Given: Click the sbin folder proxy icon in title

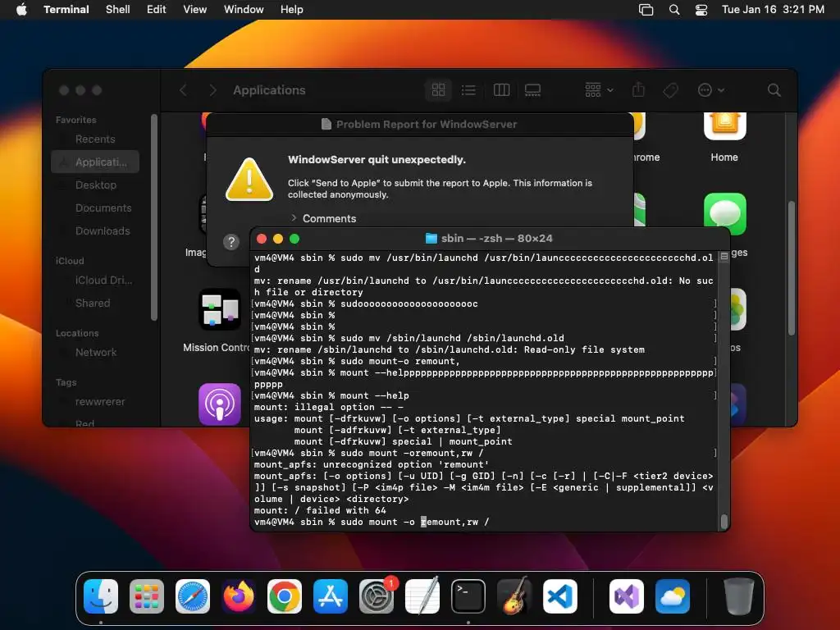Looking at the screenshot, I should [x=431, y=239].
